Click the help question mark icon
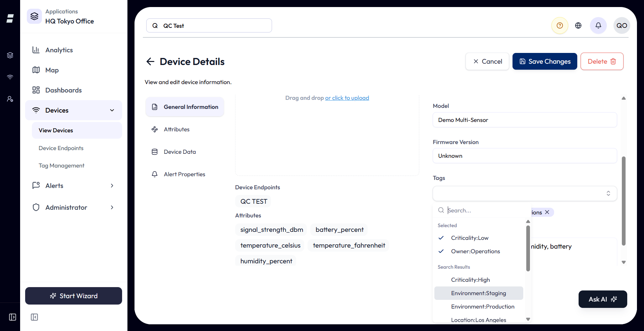The image size is (644, 331). point(559,25)
